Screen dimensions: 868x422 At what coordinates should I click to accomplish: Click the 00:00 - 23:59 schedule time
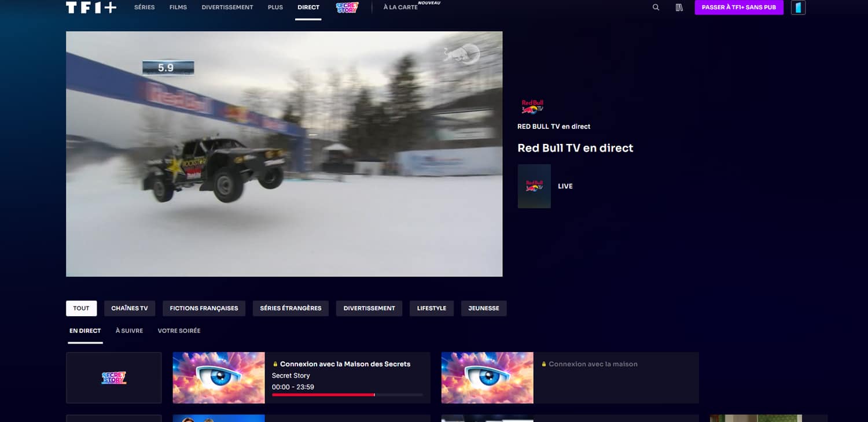pos(293,387)
